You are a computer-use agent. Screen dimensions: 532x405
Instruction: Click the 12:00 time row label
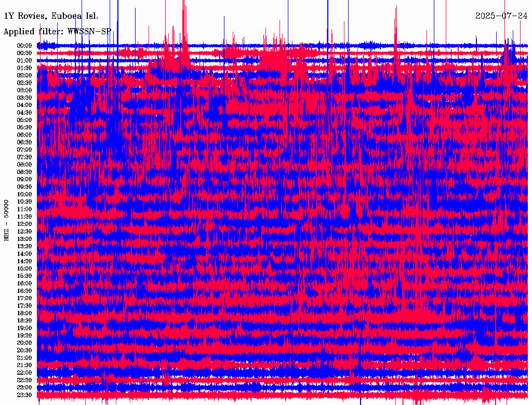pos(24,224)
